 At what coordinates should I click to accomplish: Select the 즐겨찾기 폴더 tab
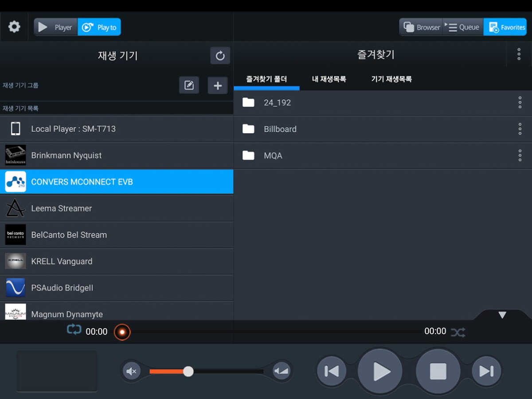(266, 79)
